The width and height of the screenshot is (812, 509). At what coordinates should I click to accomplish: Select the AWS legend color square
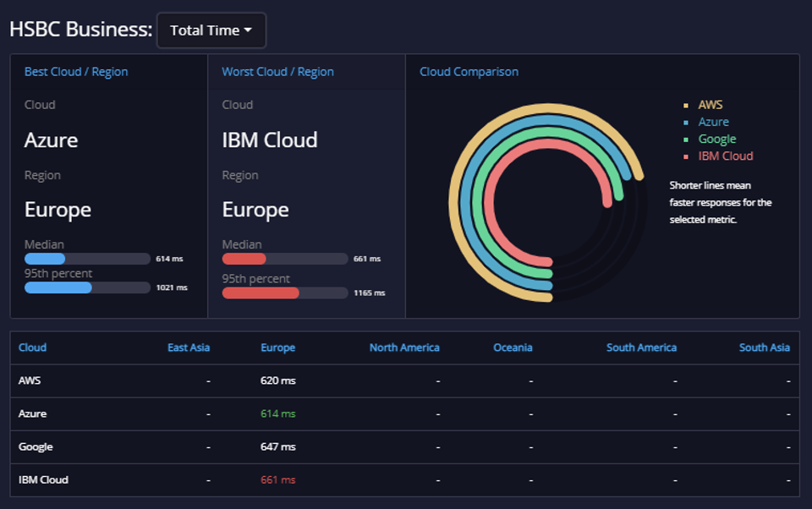pos(686,106)
